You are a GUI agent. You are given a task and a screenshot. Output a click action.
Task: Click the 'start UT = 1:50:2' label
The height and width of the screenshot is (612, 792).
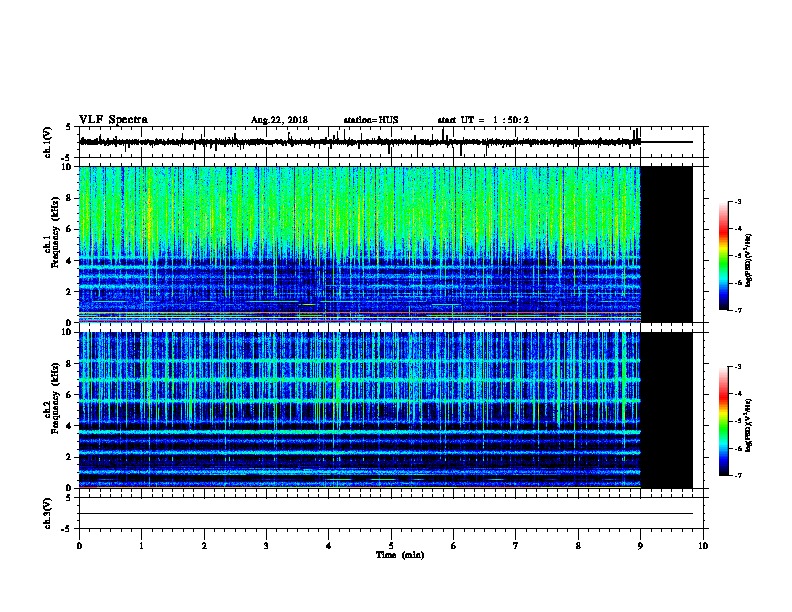tap(483, 120)
